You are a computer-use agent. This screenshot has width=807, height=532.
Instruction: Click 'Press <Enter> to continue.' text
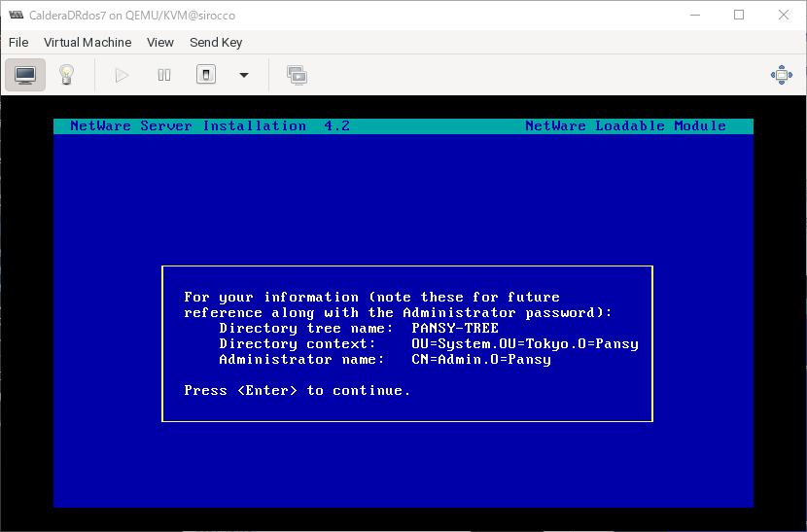click(x=297, y=390)
